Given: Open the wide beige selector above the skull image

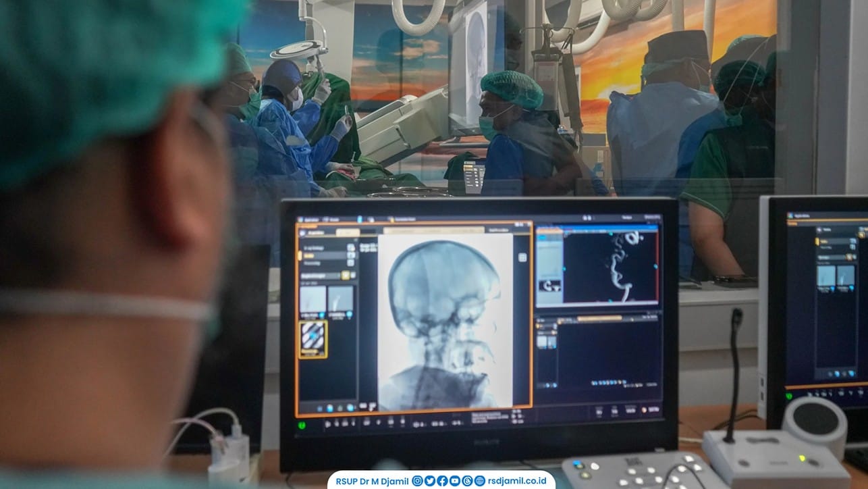Looking at the screenshot, I should coord(434,230).
